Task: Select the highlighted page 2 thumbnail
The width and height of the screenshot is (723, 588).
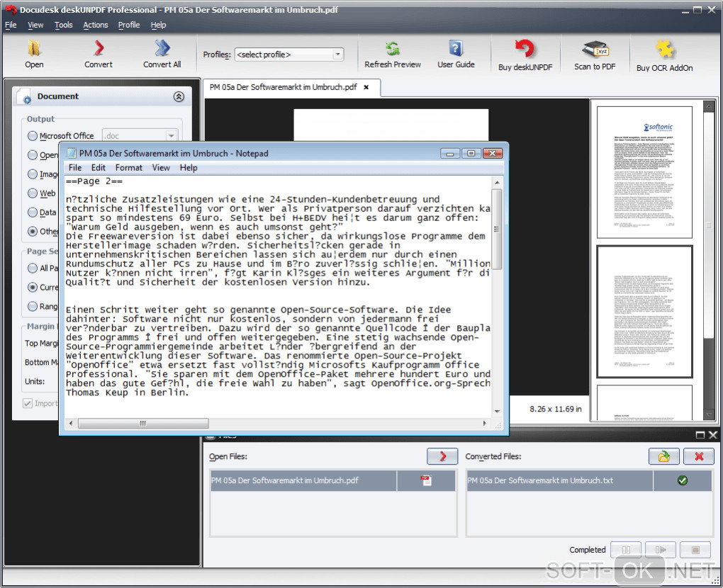Action: (x=644, y=312)
